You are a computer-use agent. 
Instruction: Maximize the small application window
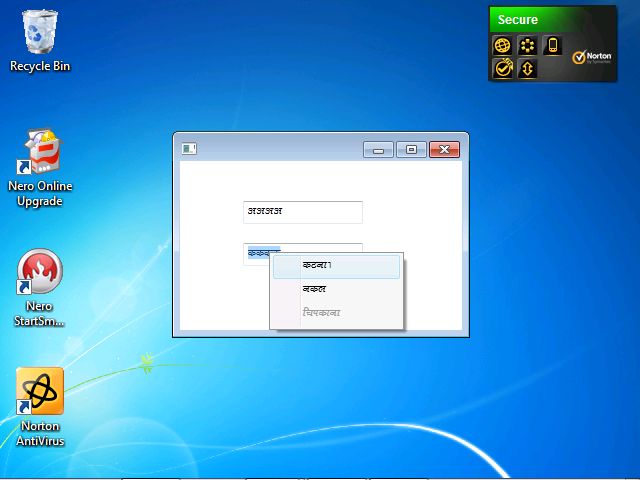(411, 149)
